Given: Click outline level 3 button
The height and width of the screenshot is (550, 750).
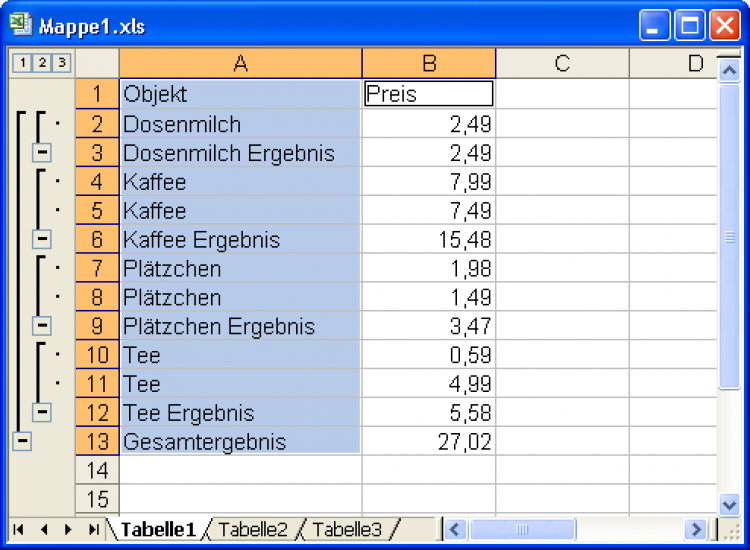Looking at the screenshot, I should [61, 63].
